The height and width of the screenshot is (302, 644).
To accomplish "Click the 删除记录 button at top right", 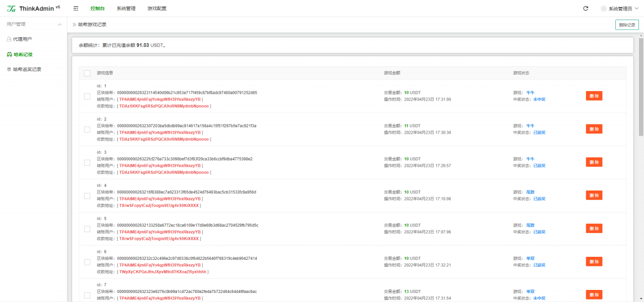I will click(x=627, y=25).
